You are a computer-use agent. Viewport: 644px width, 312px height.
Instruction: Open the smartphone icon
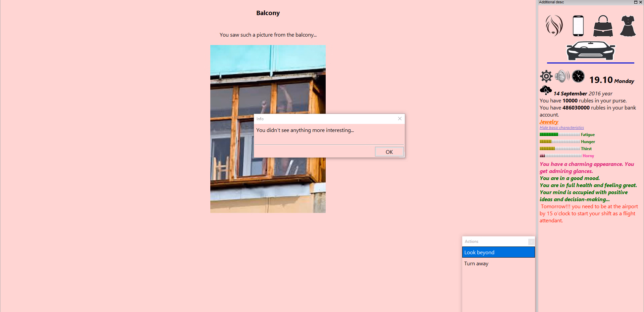[578, 26]
